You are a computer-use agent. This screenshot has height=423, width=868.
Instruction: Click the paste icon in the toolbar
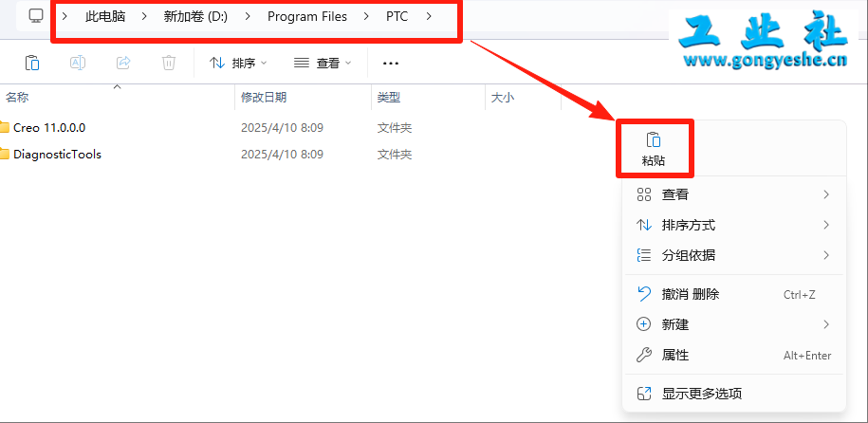[x=32, y=63]
